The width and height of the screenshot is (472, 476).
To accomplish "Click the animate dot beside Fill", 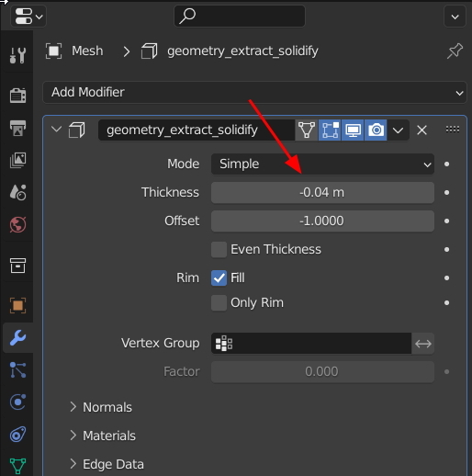I will tap(446, 278).
